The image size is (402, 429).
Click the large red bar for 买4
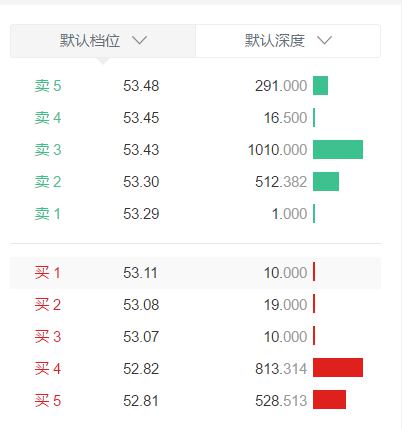pyautogui.click(x=338, y=368)
